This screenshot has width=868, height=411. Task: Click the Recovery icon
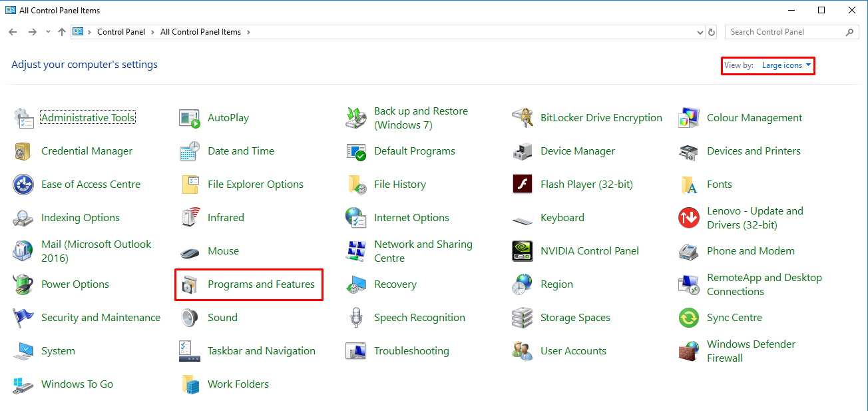(356, 284)
